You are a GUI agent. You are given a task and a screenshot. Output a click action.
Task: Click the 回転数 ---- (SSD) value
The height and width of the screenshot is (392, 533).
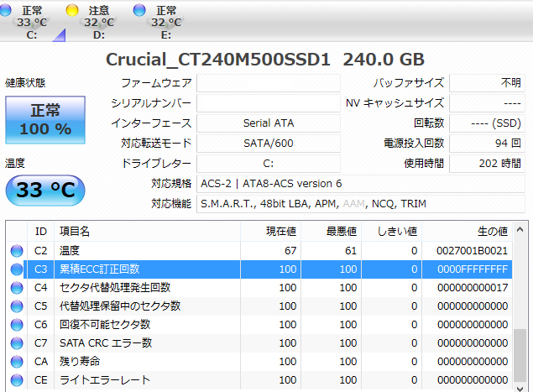pos(487,123)
